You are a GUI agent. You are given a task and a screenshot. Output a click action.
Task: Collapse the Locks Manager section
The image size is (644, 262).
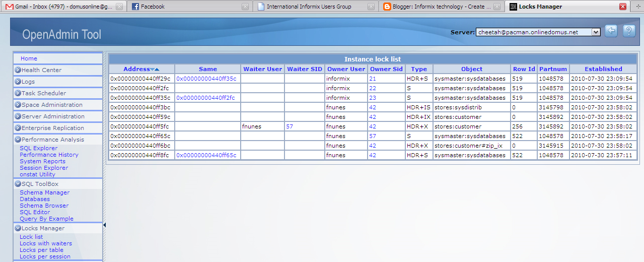click(58, 228)
